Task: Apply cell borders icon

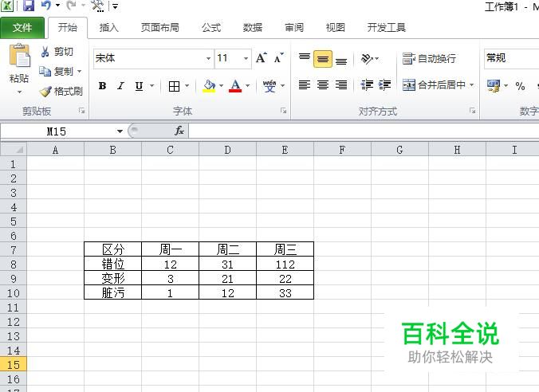Action: point(175,86)
